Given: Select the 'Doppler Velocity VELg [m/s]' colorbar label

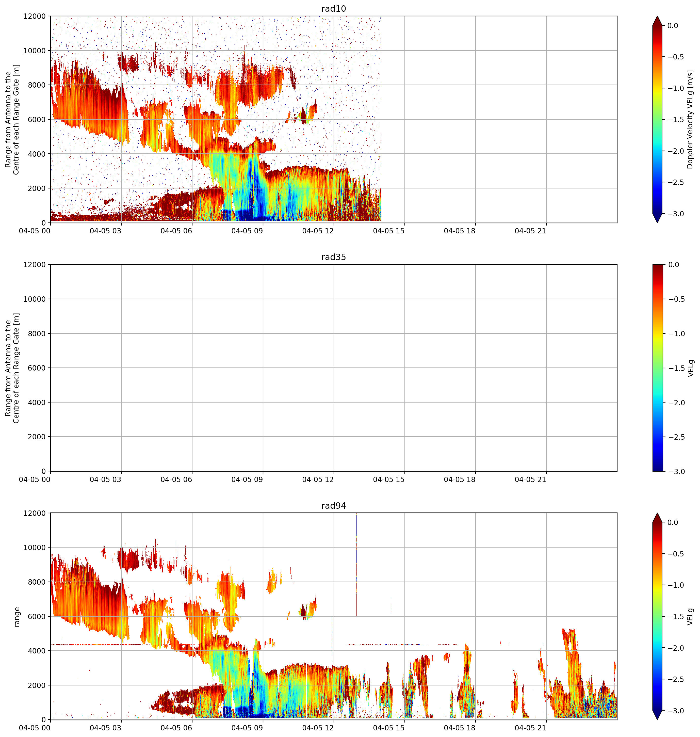Looking at the screenshot, I should (690, 119).
